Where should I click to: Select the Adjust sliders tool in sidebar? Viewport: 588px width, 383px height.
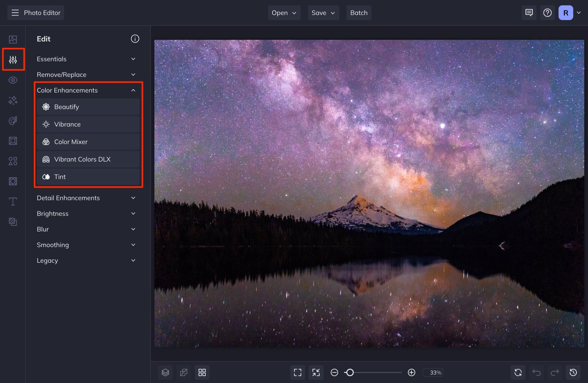[13, 59]
